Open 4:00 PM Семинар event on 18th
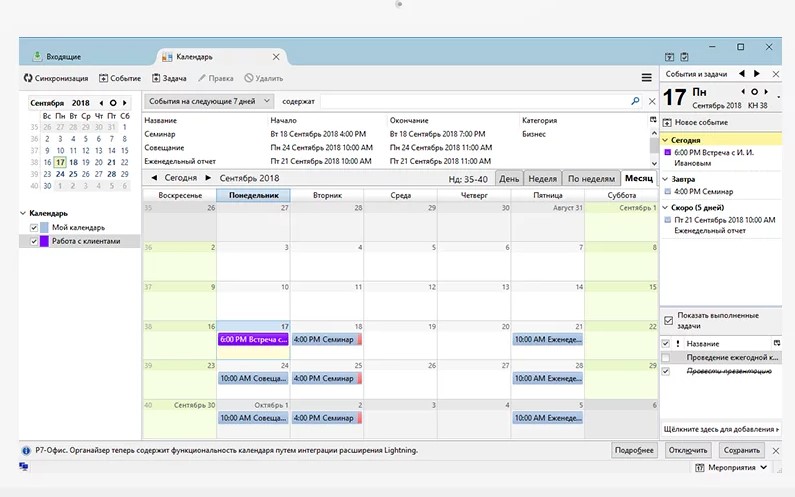 point(327,339)
